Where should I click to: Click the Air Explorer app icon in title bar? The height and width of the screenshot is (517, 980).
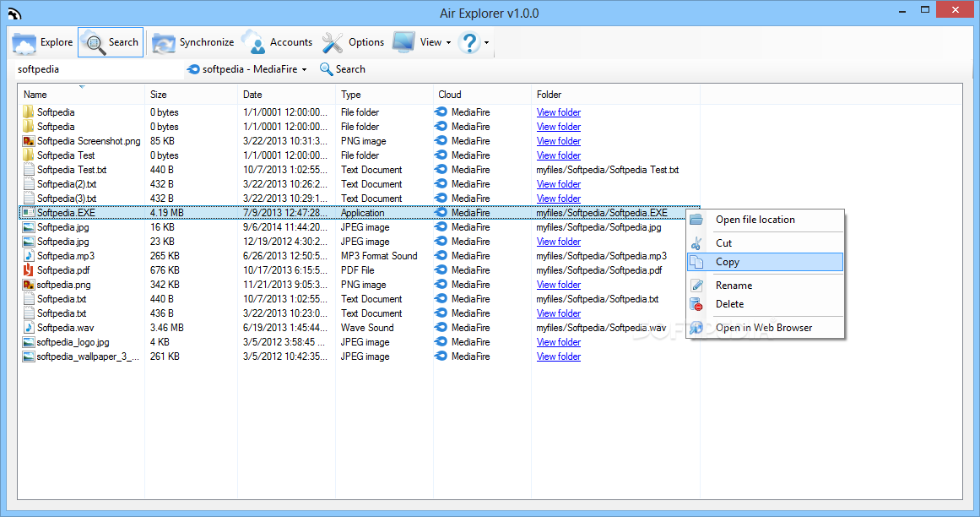click(14, 14)
